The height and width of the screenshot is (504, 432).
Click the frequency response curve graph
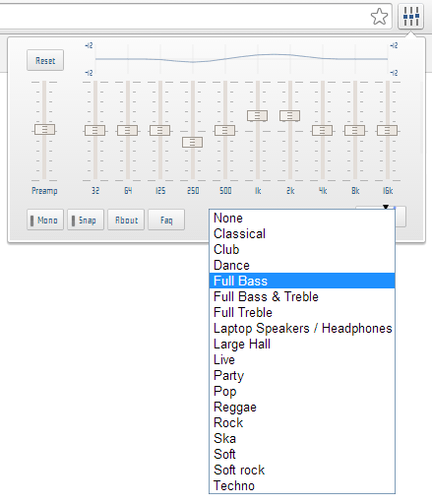[241, 59]
